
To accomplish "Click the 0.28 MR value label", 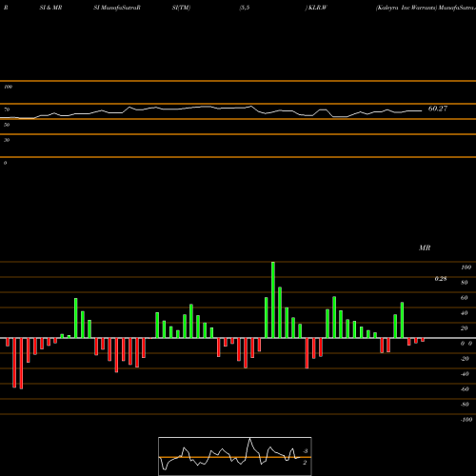I will [441, 279].
